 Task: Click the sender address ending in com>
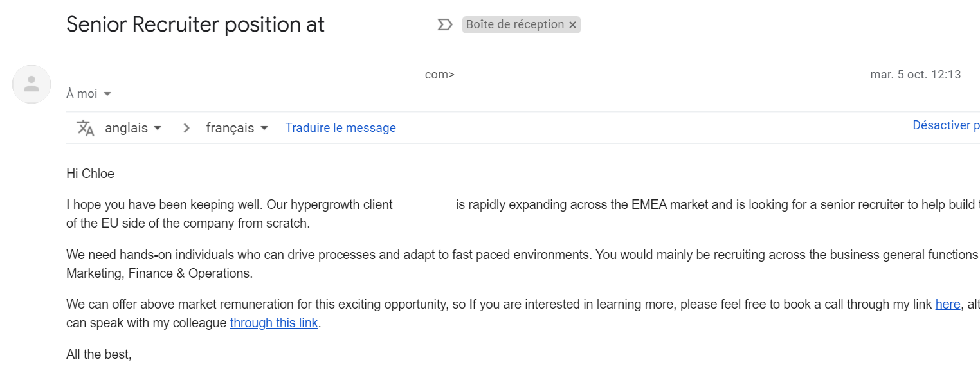440,75
